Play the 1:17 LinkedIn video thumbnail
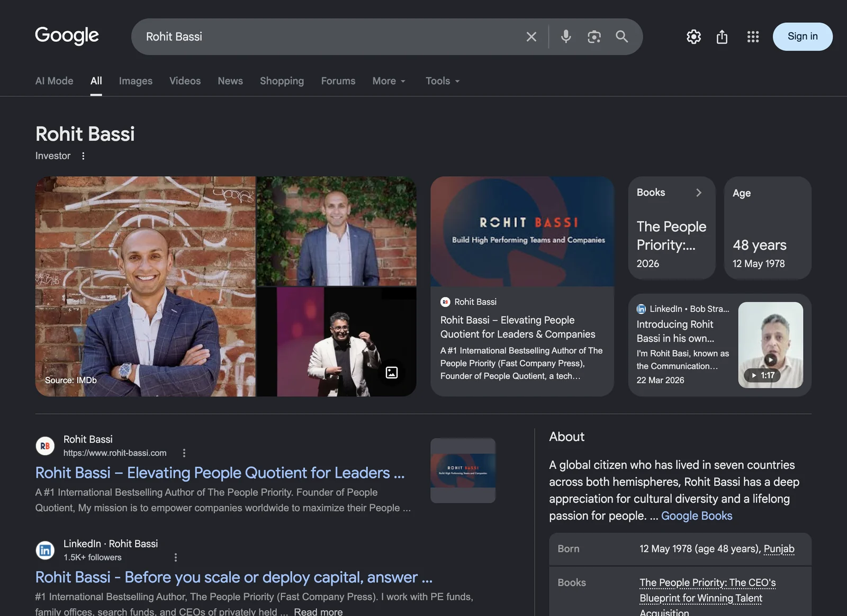Image resolution: width=847 pixels, height=616 pixels. [770, 345]
